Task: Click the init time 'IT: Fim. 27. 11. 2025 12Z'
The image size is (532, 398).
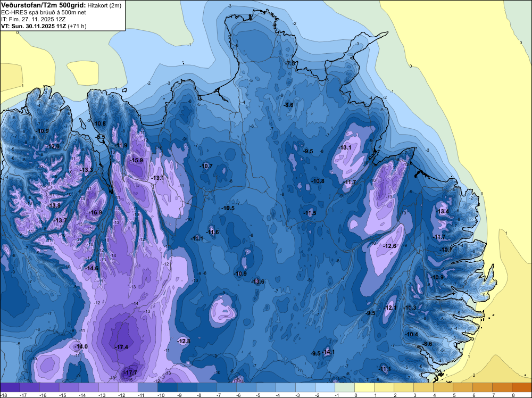Action: [x=33, y=19]
